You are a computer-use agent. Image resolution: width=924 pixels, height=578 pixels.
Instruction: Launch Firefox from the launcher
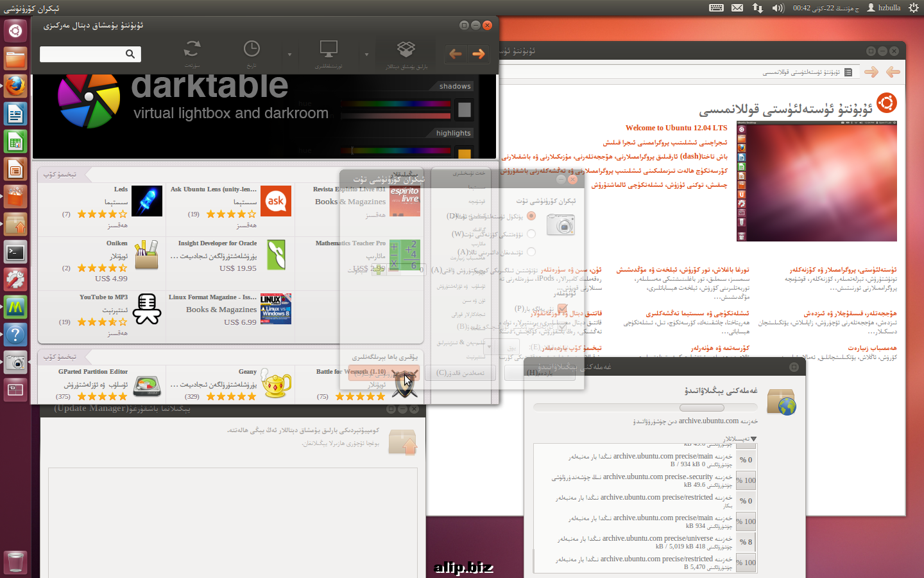pyautogui.click(x=15, y=87)
